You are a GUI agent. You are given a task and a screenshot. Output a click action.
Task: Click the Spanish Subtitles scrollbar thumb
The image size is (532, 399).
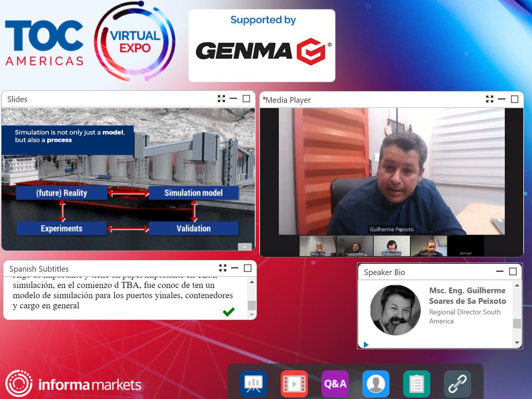pos(252,305)
